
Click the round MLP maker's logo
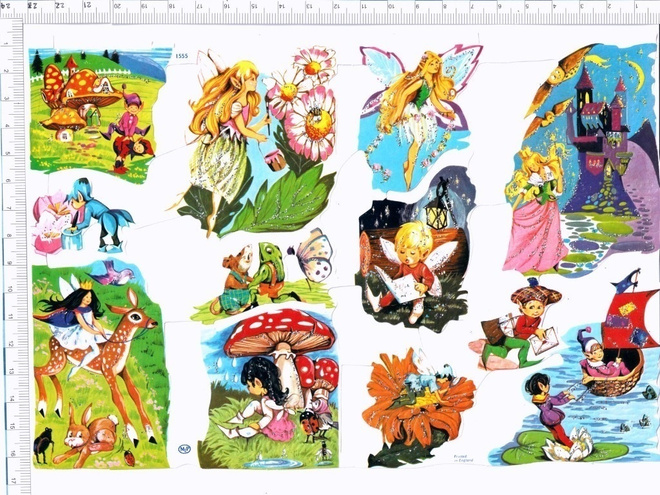point(184,449)
